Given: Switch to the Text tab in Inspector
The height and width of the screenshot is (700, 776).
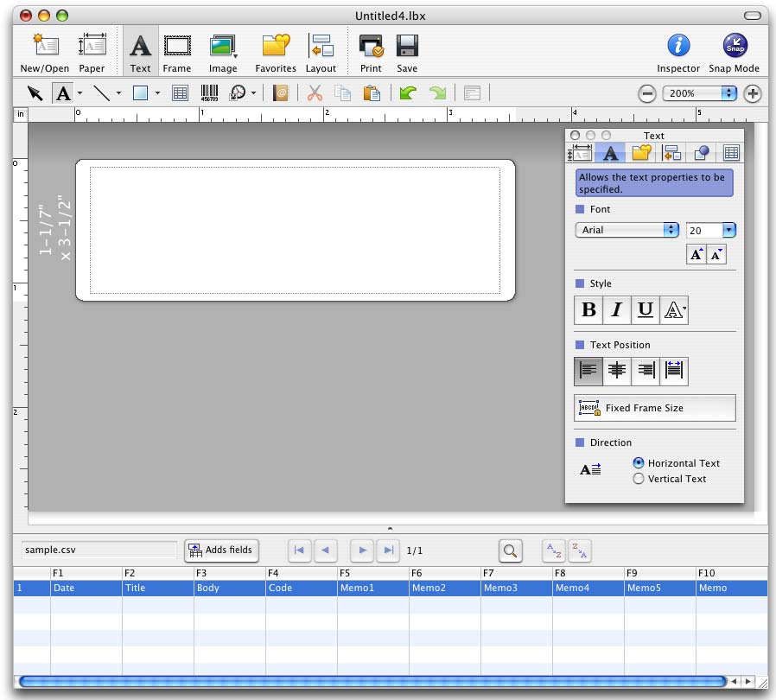Looking at the screenshot, I should coord(610,153).
